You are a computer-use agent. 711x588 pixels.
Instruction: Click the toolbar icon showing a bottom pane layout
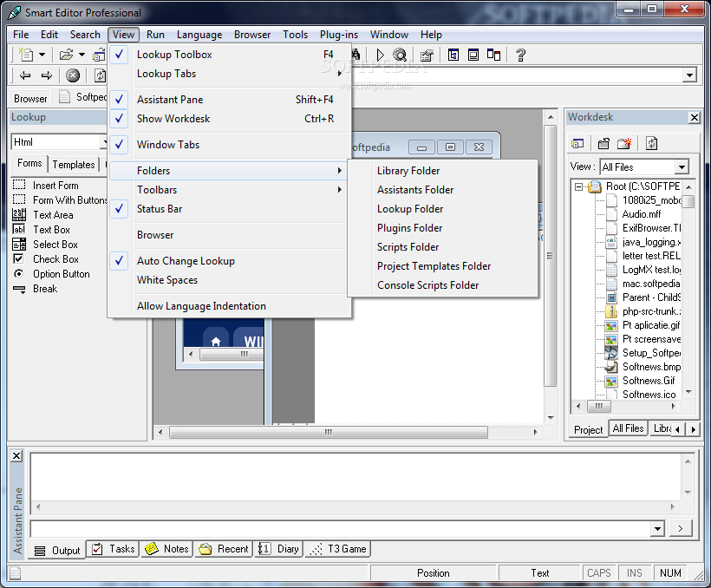tap(473, 55)
